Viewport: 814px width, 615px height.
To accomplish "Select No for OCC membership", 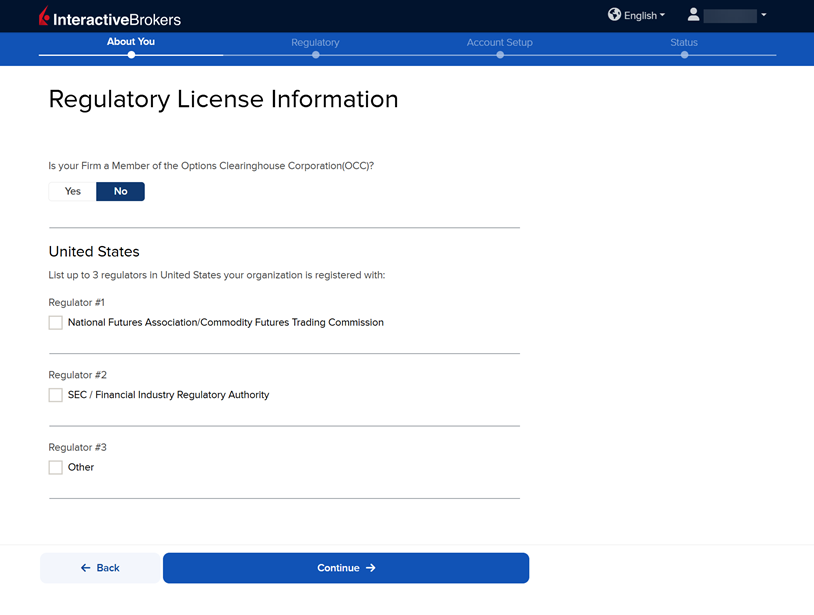I will pos(120,192).
